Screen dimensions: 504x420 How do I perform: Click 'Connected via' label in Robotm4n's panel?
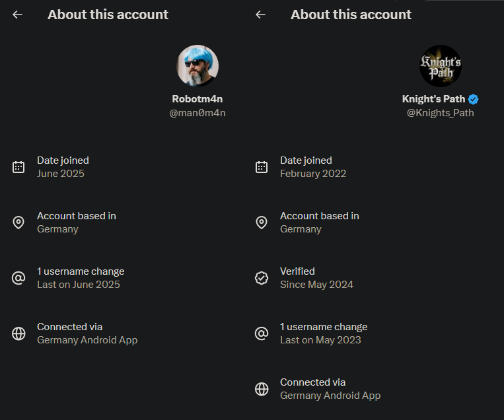[x=70, y=327]
